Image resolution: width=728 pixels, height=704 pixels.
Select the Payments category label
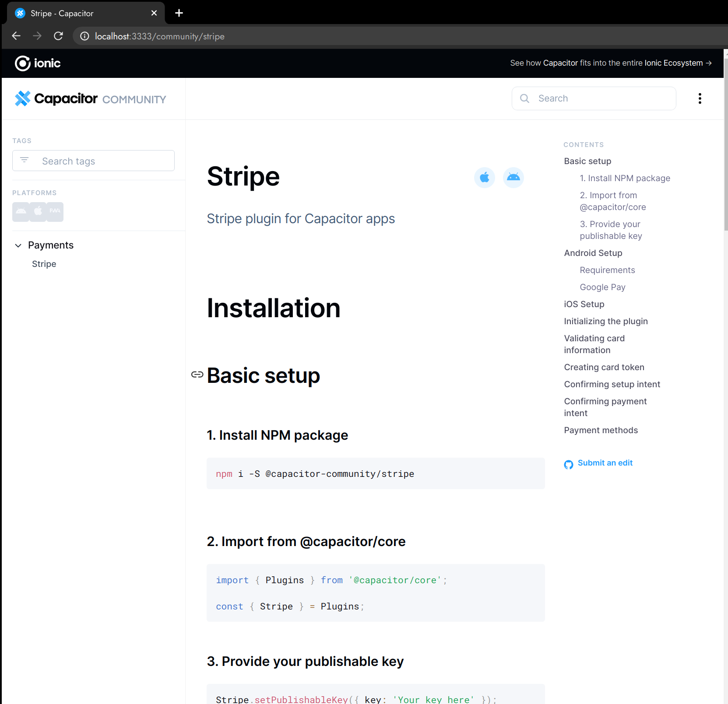click(x=51, y=245)
